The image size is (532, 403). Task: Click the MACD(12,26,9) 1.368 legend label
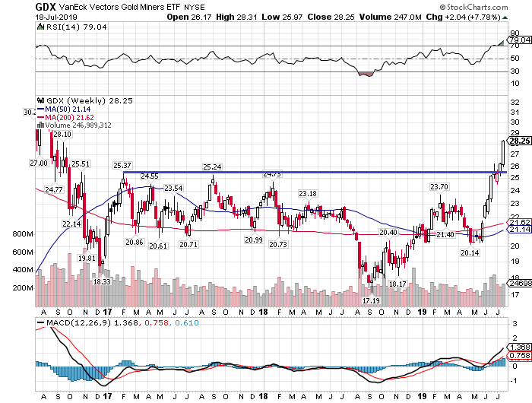pos(88,322)
